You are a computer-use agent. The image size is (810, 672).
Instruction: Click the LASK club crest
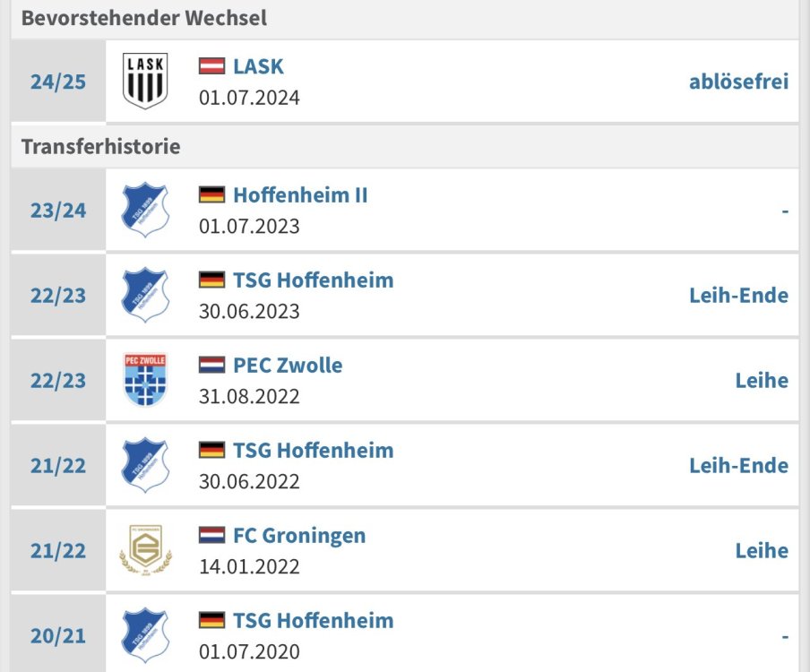coord(145,82)
